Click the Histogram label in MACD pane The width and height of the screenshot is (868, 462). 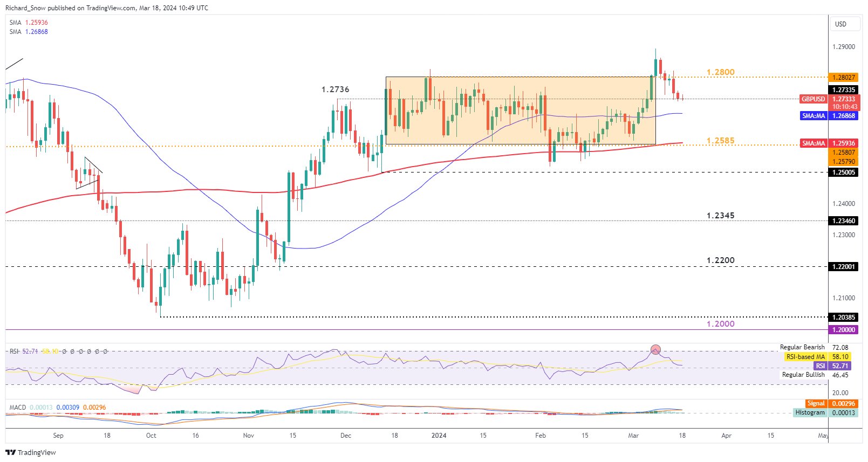point(810,413)
